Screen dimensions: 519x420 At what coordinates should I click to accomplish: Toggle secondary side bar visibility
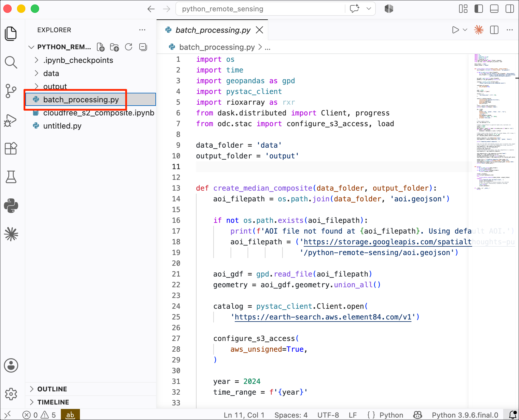pos(510,9)
